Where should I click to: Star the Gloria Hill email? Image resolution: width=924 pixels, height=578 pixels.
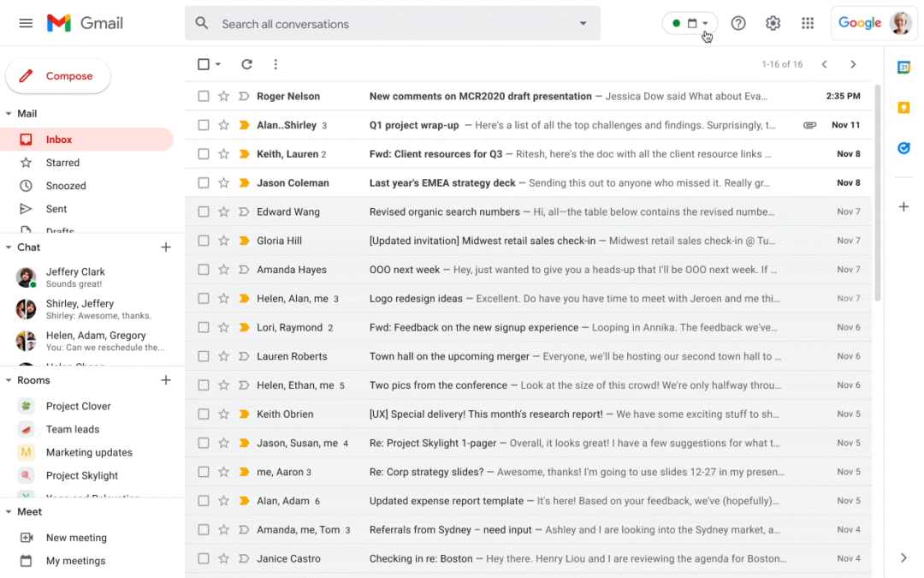[x=223, y=241]
